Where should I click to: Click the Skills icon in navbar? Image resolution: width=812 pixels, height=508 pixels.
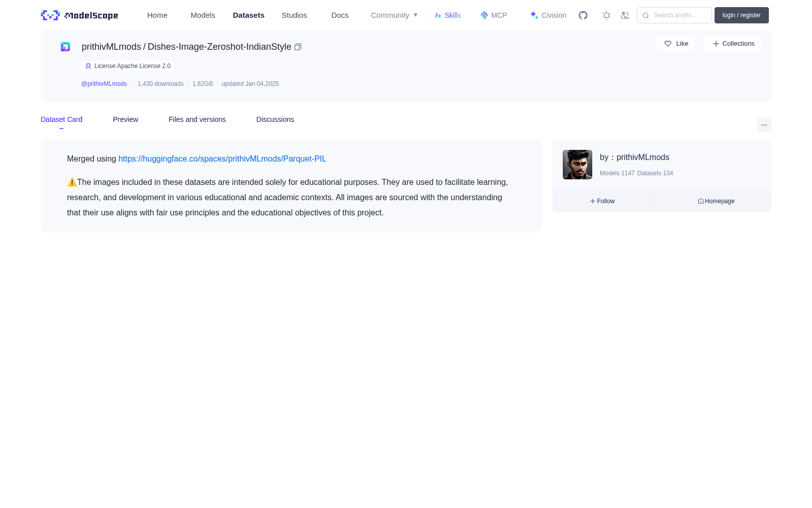coord(438,15)
